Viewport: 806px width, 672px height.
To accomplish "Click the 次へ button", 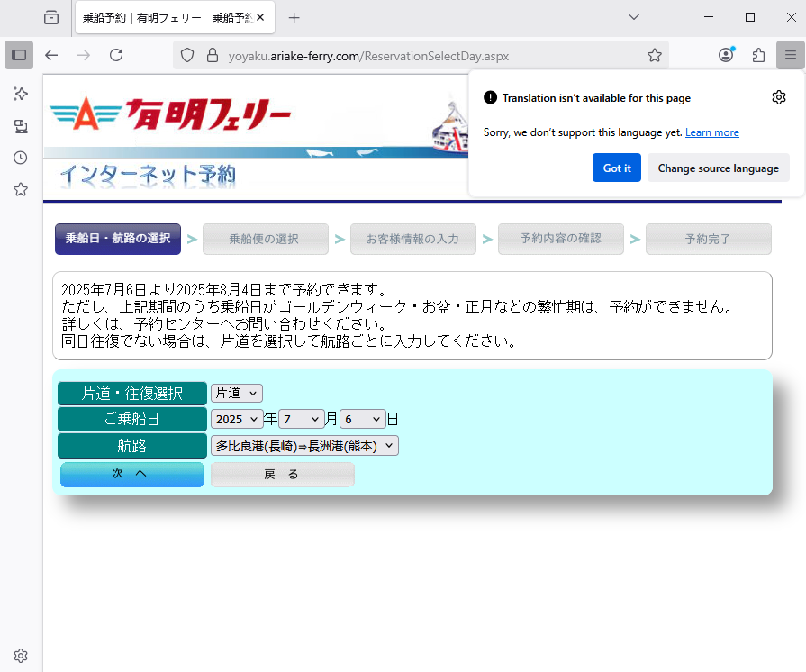I will pyautogui.click(x=132, y=474).
